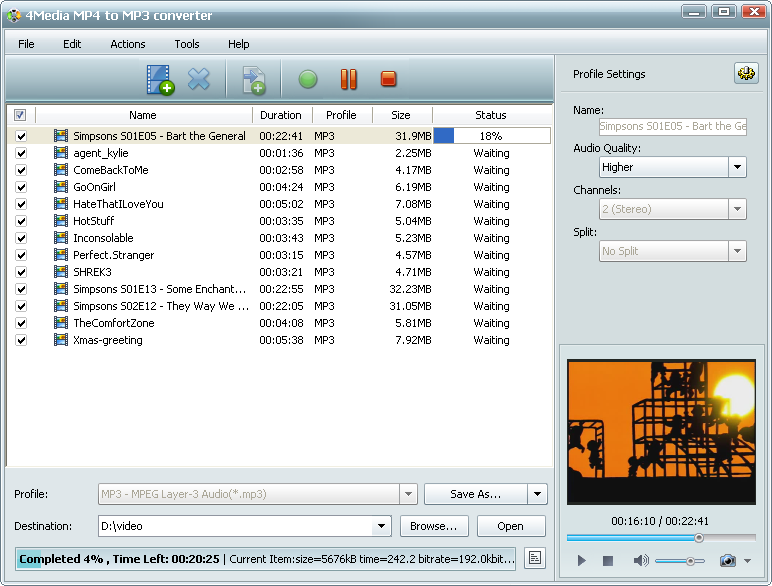Pause conversion with the orange pause icon
The width and height of the screenshot is (772, 586).
(349, 79)
